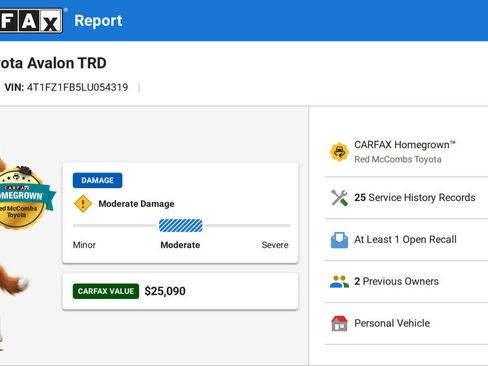Click the Moderate Damage heading
This screenshot has width=488, height=366.
(x=136, y=204)
